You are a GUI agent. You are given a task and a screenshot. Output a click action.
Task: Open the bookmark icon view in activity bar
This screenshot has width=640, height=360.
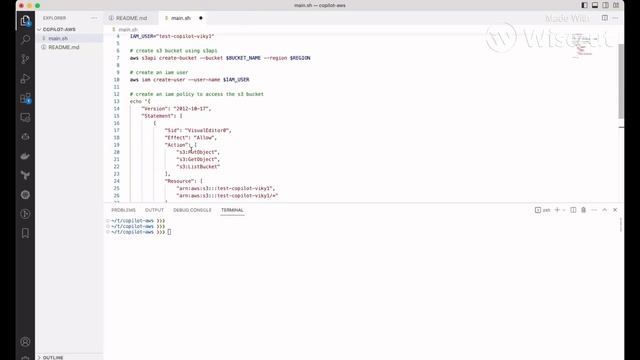pyautogui.click(x=25, y=233)
